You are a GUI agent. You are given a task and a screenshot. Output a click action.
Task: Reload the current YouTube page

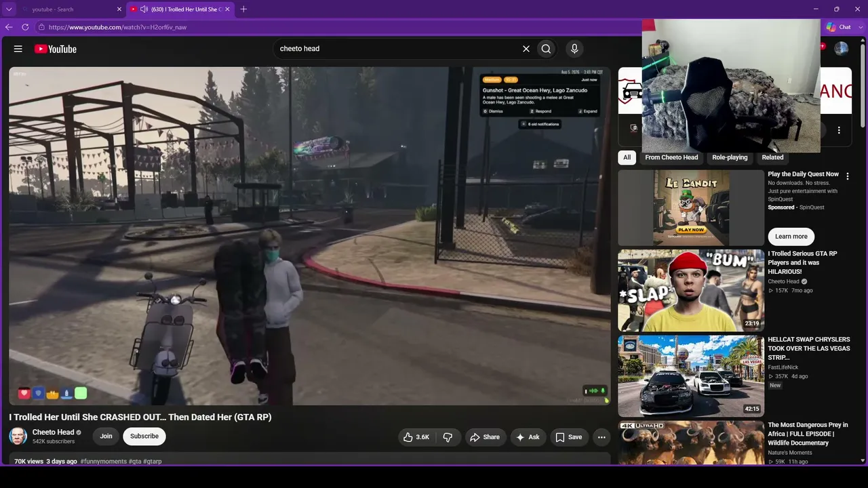pyautogui.click(x=25, y=27)
